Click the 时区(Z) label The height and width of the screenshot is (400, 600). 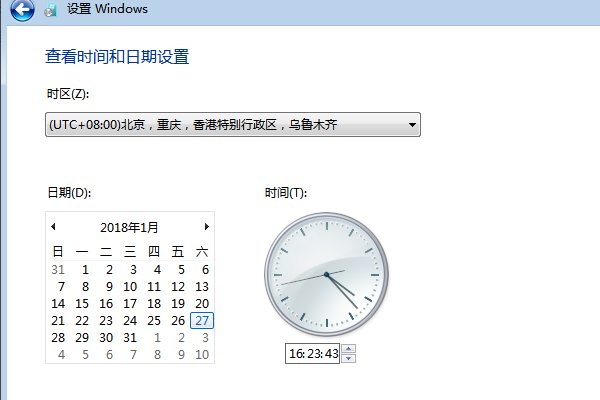(68, 93)
